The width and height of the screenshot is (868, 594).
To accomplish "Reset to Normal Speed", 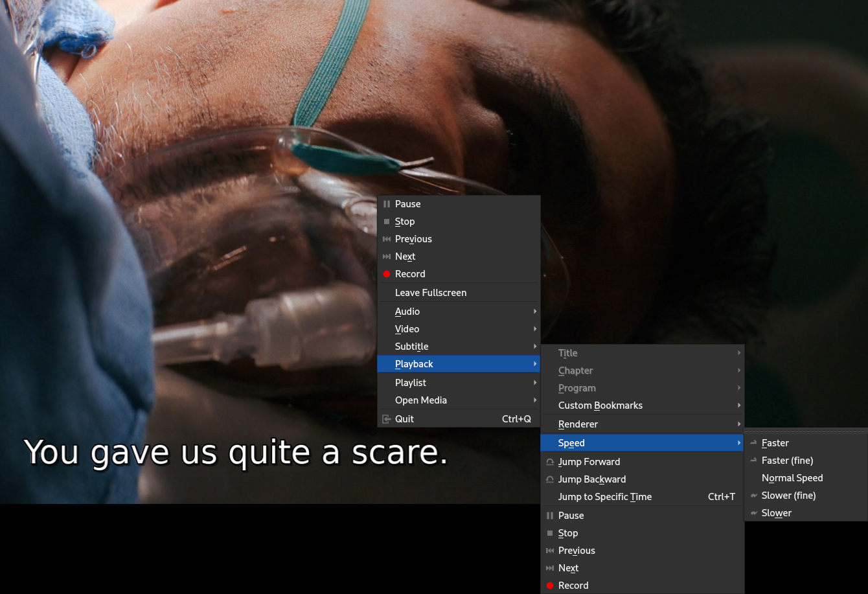I will 806,478.
